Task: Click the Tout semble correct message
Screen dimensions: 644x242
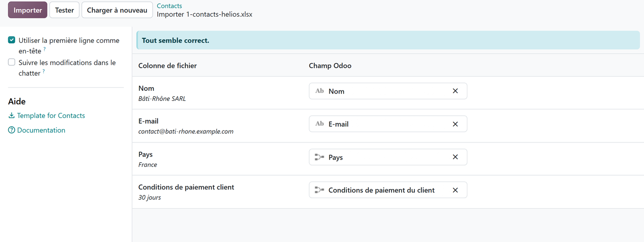Action: pos(176,41)
